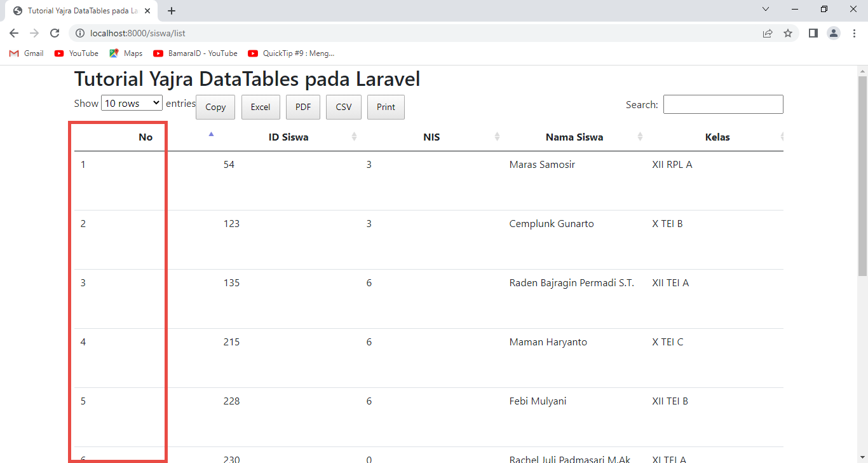Click the Search input field
Screen dimensions: 868x463
click(723, 104)
